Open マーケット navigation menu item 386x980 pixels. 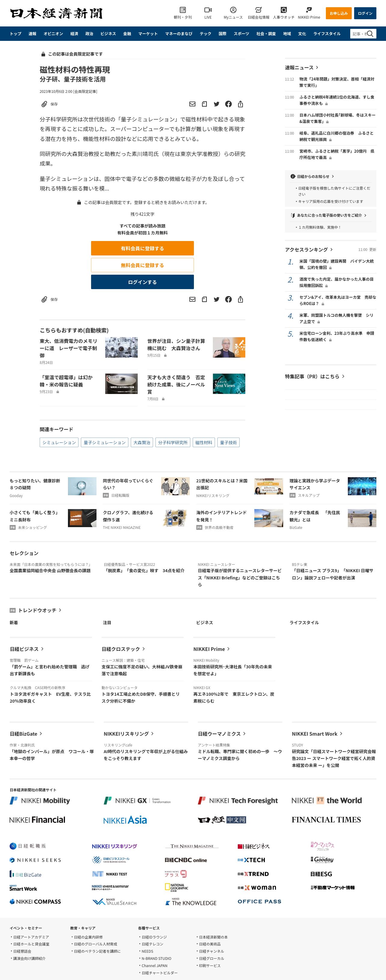click(148, 33)
